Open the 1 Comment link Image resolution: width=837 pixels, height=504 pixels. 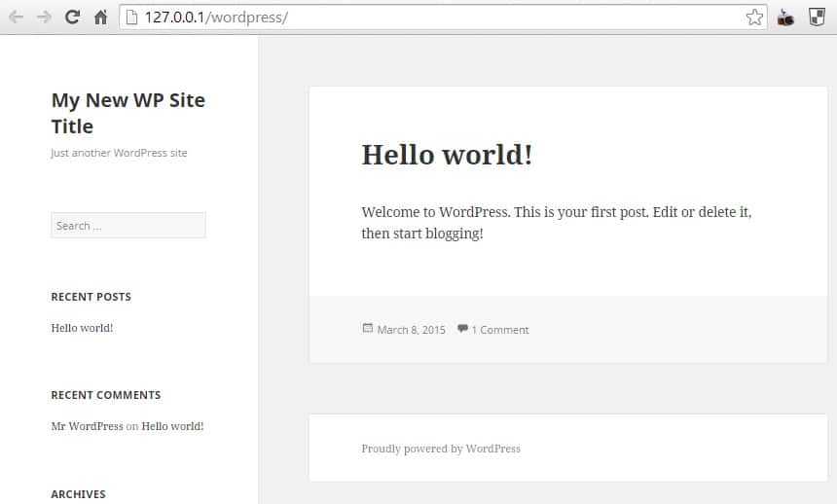coord(499,330)
